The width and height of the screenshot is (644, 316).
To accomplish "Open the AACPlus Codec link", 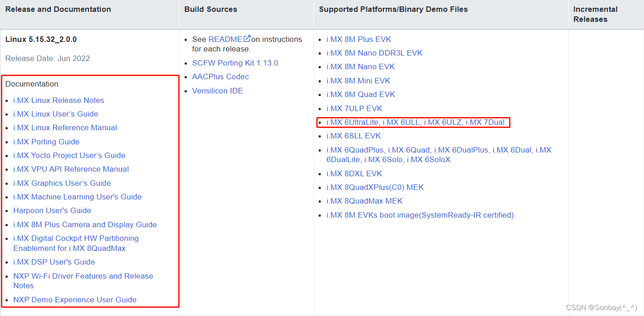I will (221, 76).
